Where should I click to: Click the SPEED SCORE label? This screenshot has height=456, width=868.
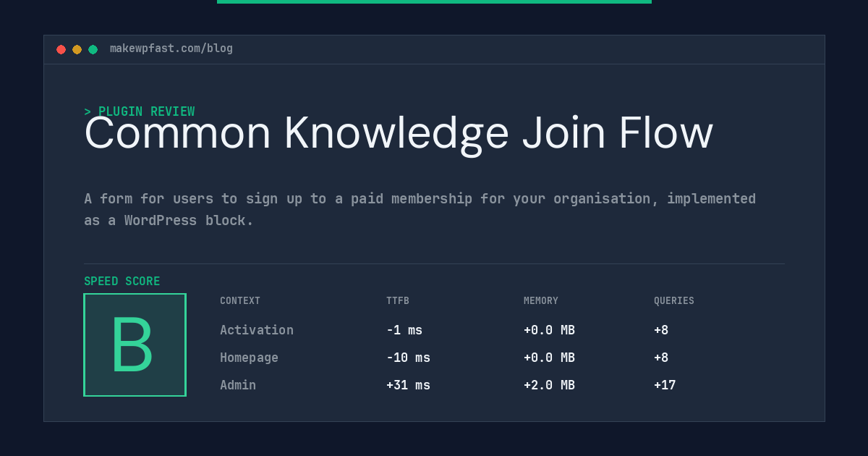[x=122, y=282]
